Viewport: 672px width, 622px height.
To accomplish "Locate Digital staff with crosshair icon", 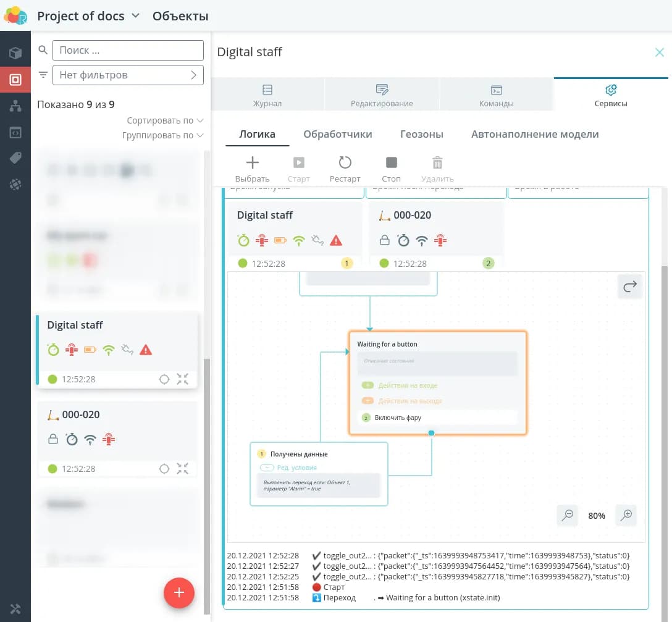I will (164, 379).
